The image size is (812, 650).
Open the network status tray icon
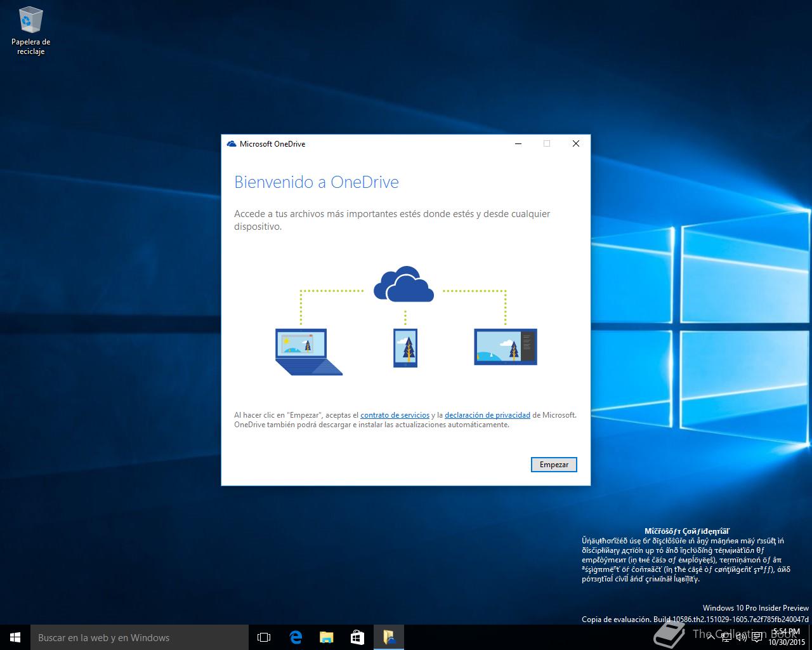(x=726, y=637)
